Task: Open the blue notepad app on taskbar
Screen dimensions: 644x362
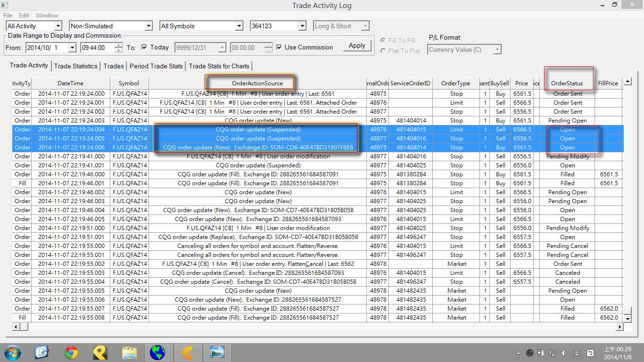Action: (x=41, y=353)
